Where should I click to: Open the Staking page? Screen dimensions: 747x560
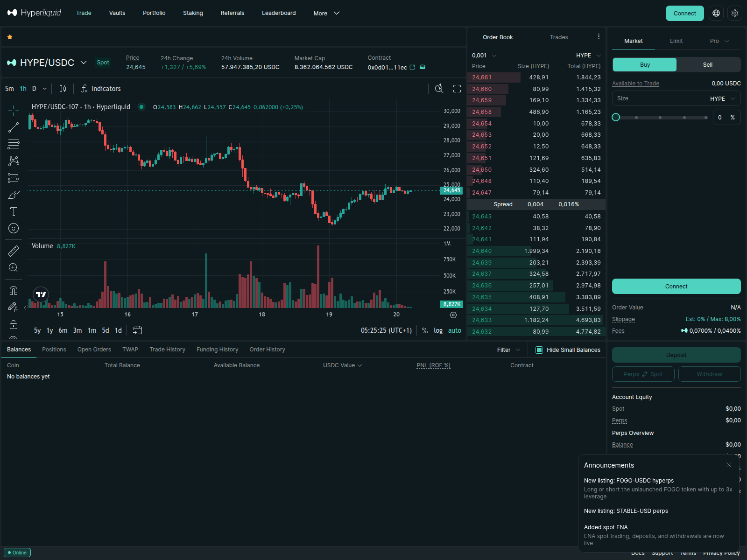pos(193,13)
